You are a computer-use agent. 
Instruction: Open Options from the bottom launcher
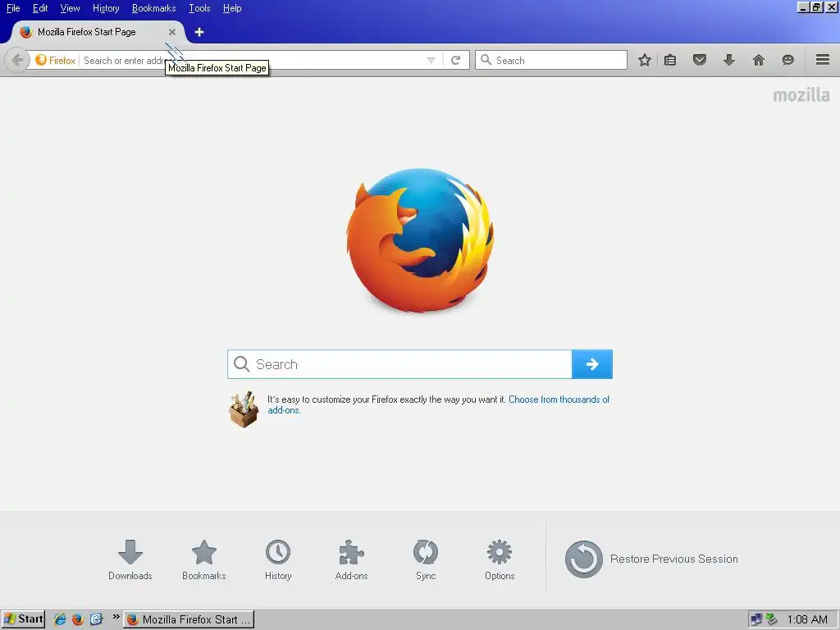(x=500, y=559)
